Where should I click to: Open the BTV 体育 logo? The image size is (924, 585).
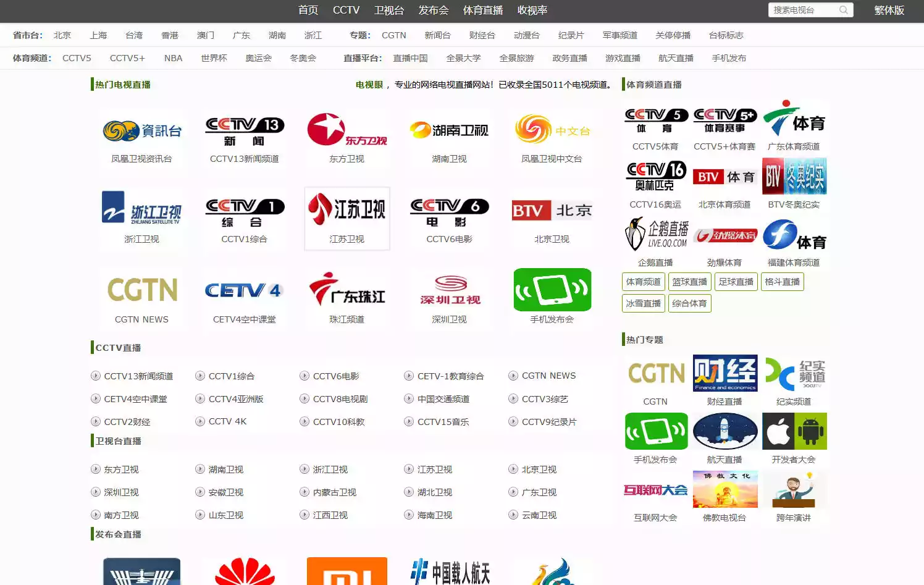coord(725,177)
